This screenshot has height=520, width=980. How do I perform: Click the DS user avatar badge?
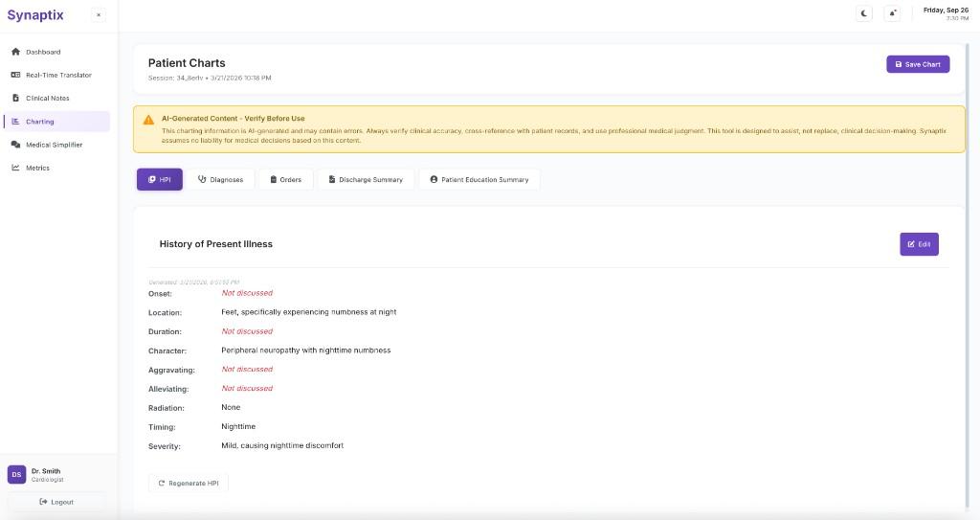click(16, 474)
